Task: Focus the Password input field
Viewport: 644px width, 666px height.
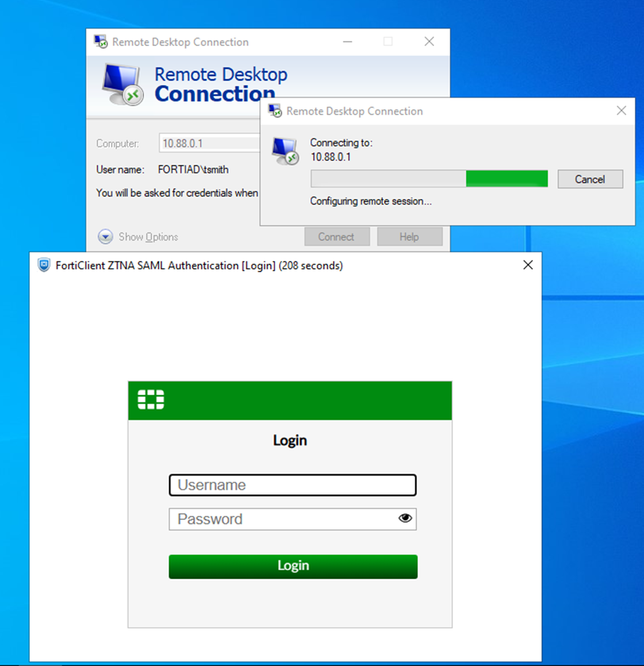Action: click(293, 519)
